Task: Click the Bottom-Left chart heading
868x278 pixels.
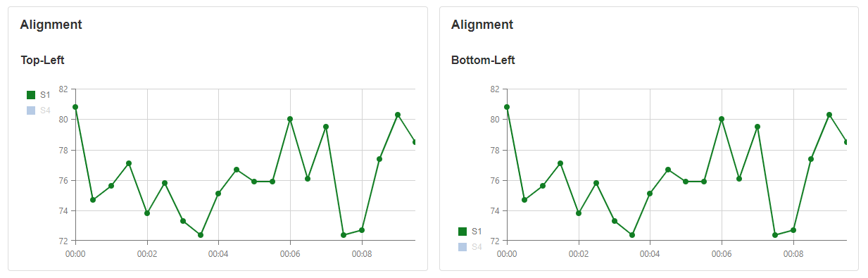Action: point(483,61)
